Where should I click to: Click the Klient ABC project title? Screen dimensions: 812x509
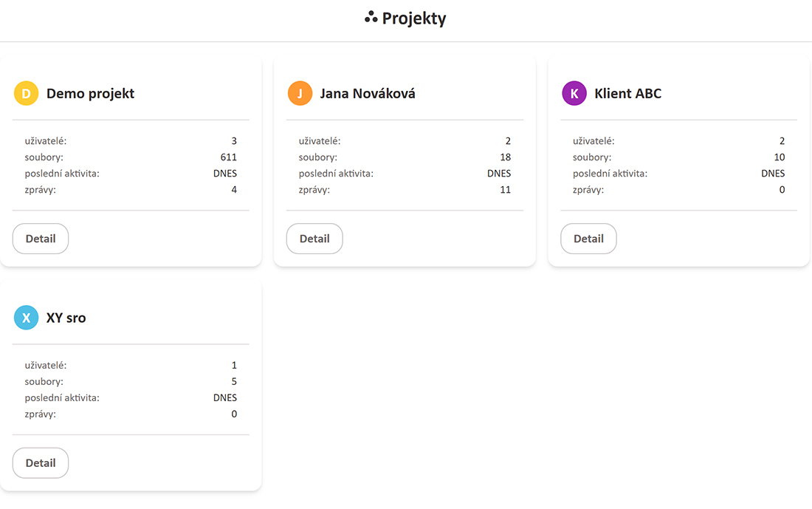pyautogui.click(x=627, y=94)
